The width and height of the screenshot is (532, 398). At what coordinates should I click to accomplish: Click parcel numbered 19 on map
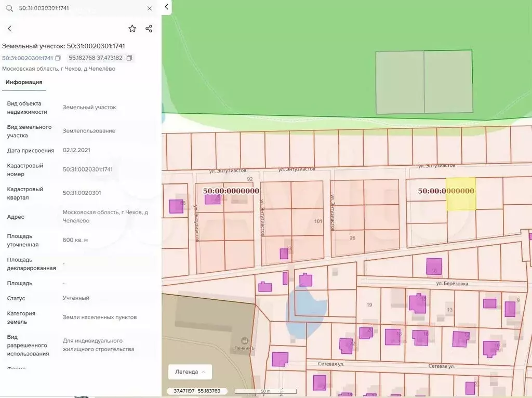click(x=369, y=304)
